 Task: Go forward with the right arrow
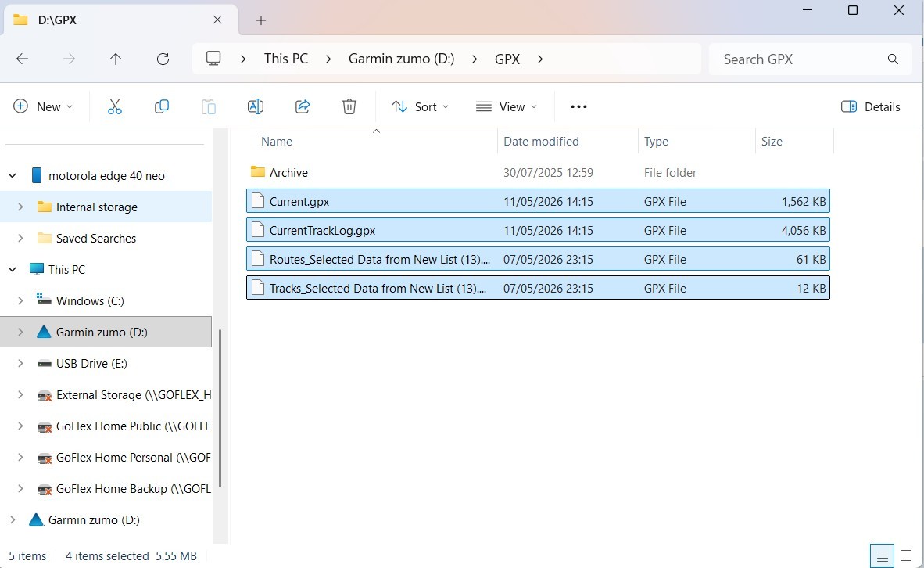pyautogui.click(x=69, y=59)
